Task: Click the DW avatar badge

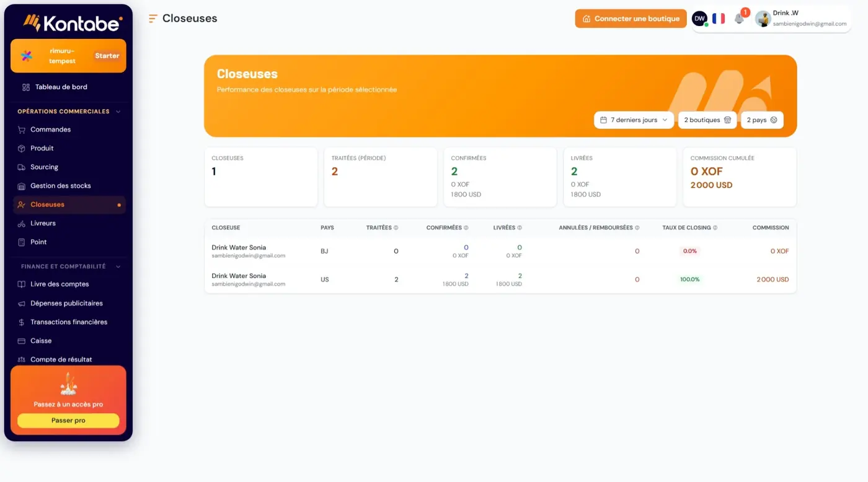Action: point(699,19)
